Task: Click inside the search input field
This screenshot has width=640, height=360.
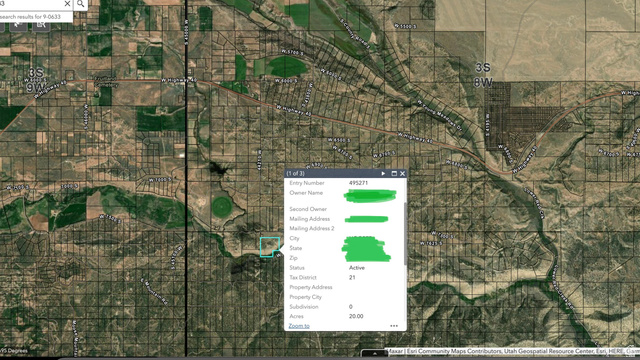Action: click(31, 4)
